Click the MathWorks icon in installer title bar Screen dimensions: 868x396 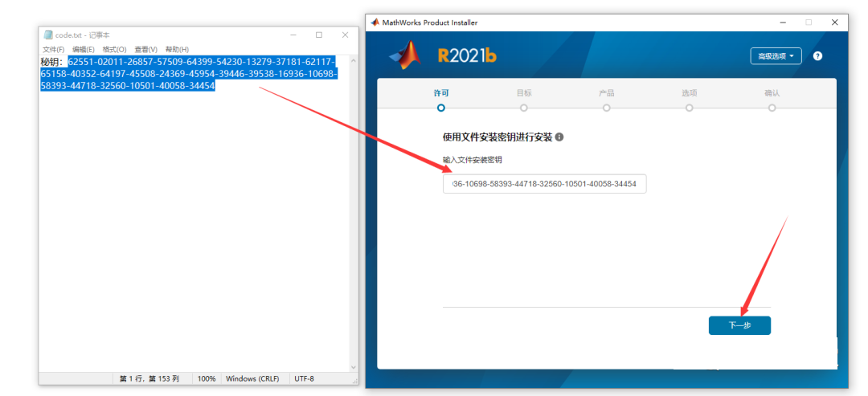(375, 22)
